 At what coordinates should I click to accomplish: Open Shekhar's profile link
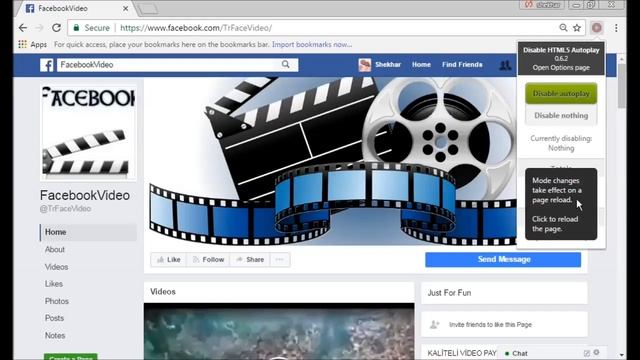tap(388, 64)
